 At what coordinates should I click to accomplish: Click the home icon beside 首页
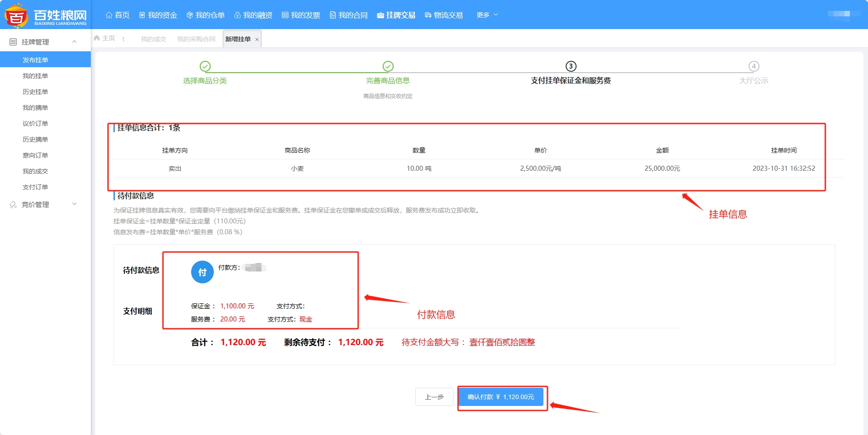click(x=109, y=15)
